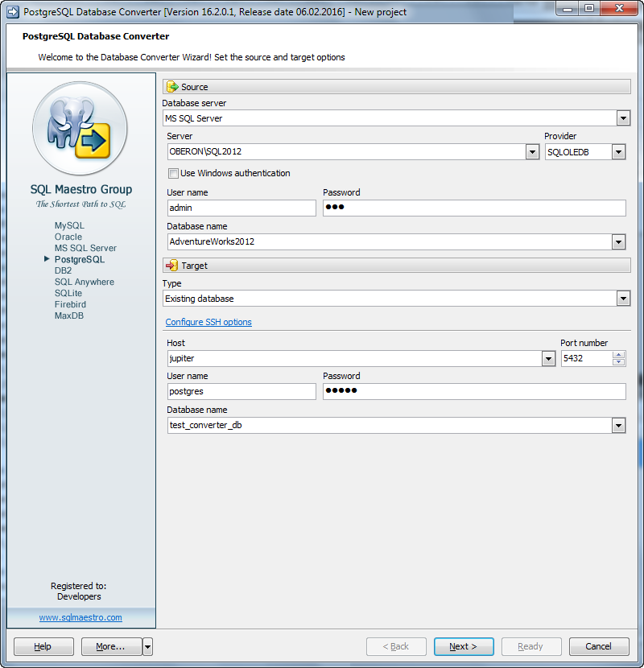Open the target Type dropdown

623,298
